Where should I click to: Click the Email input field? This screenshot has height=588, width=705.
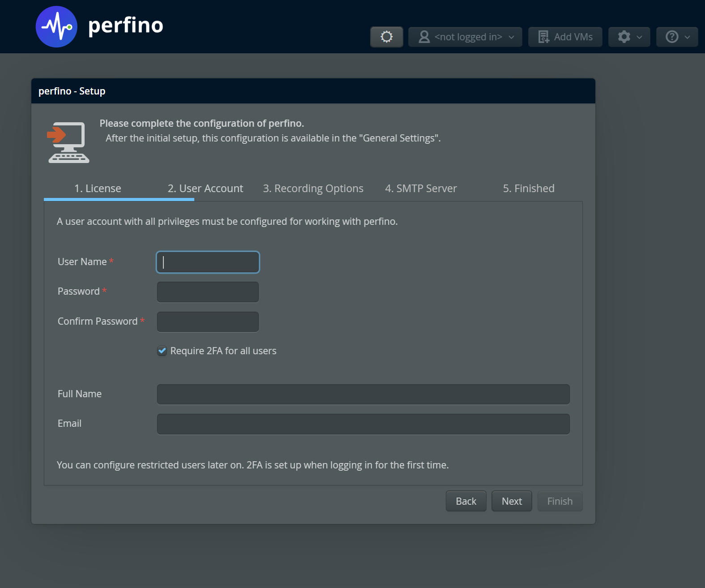[x=363, y=424]
